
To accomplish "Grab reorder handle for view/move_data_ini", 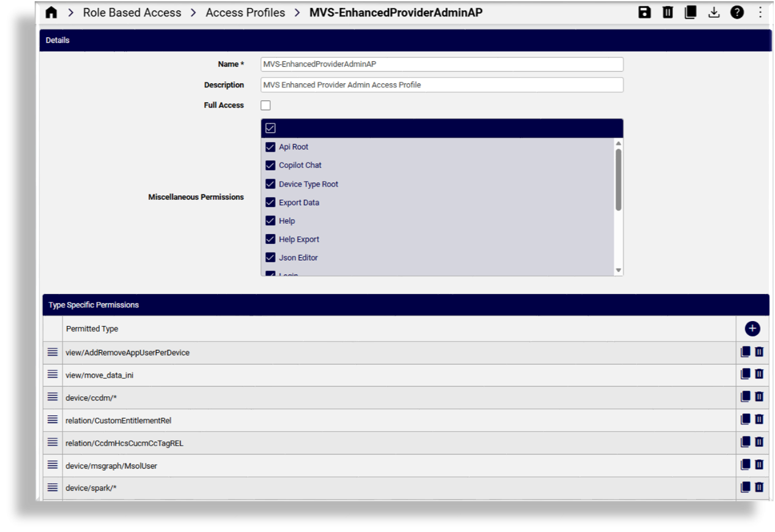I will (x=53, y=374).
